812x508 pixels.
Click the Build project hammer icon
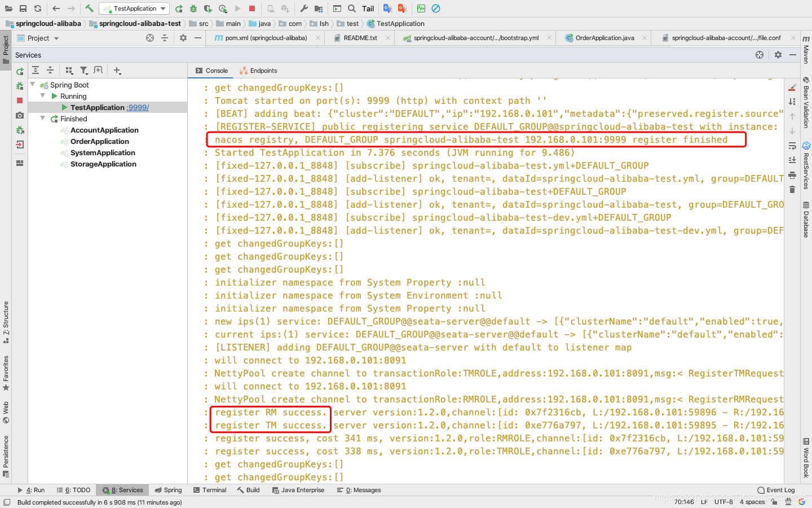(x=89, y=8)
